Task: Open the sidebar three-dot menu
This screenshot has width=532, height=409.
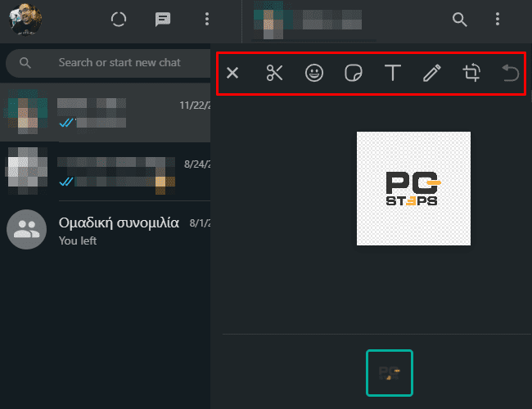Action: coord(206,20)
